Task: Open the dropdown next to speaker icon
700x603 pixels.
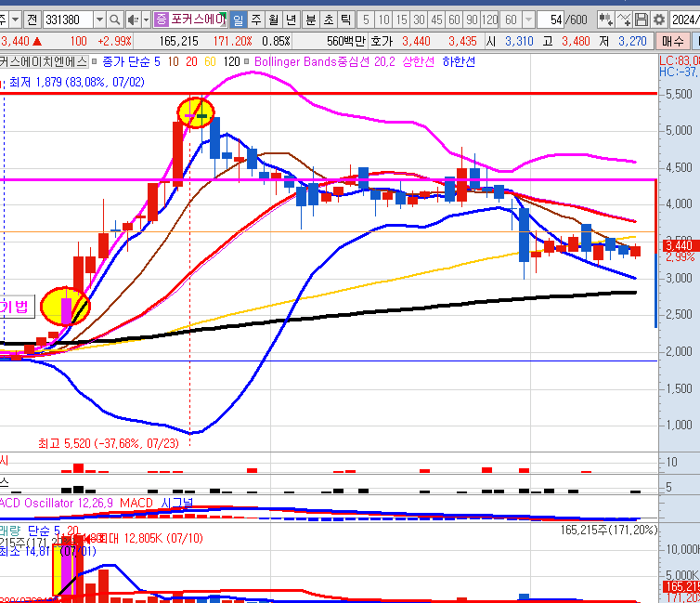Action: coord(145,20)
